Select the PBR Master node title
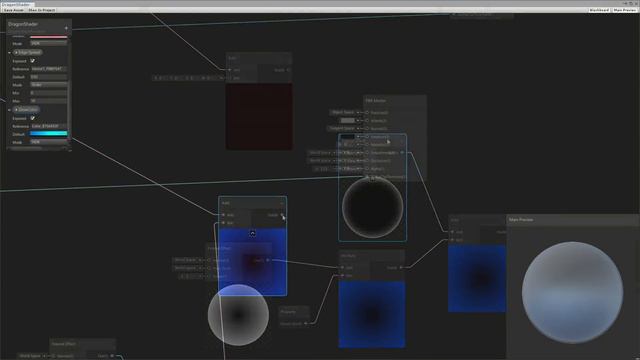 click(376, 100)
